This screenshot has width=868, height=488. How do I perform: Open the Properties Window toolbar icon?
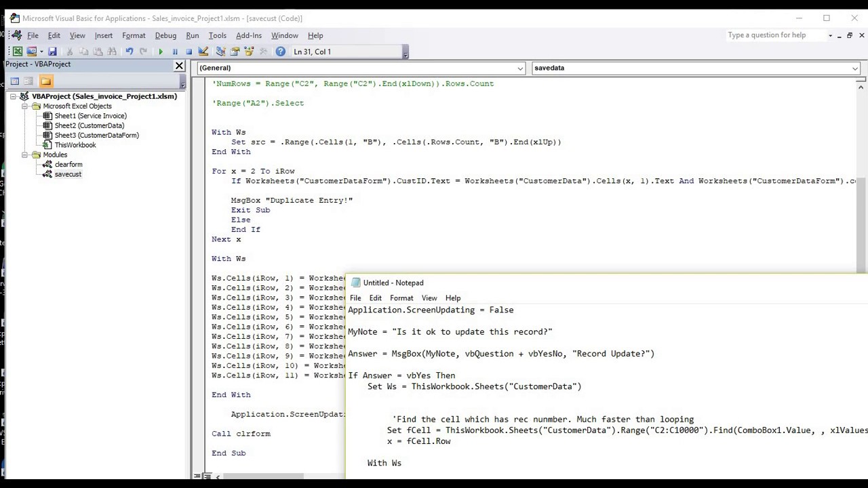pos(235,52)
